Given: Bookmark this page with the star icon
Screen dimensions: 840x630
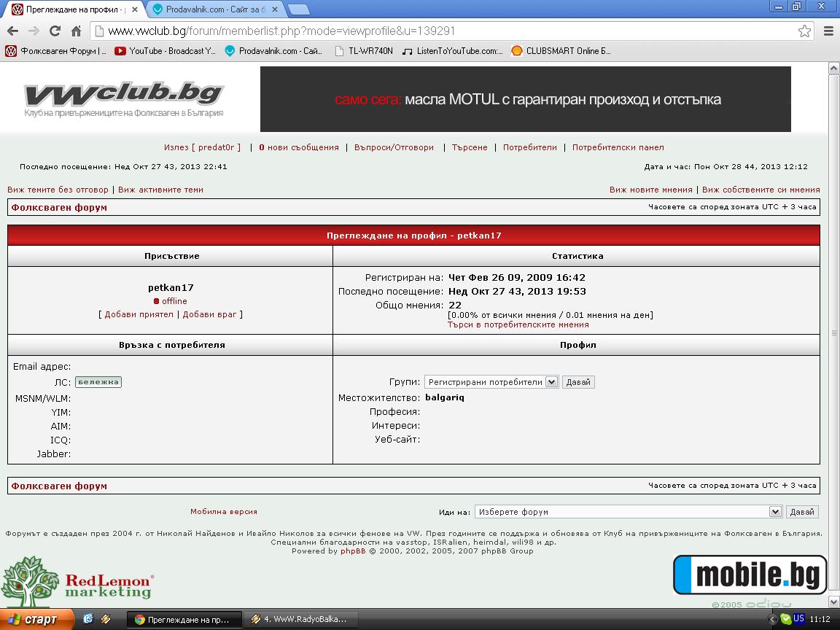Looking at the screenshot, I should click(804, 31).
